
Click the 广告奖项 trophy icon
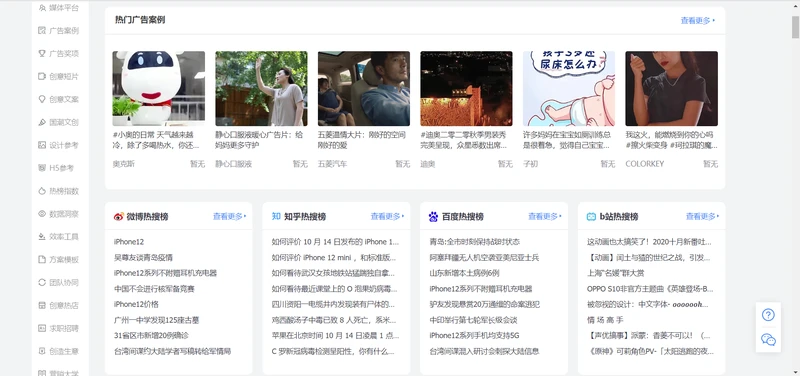pos(42,54)
